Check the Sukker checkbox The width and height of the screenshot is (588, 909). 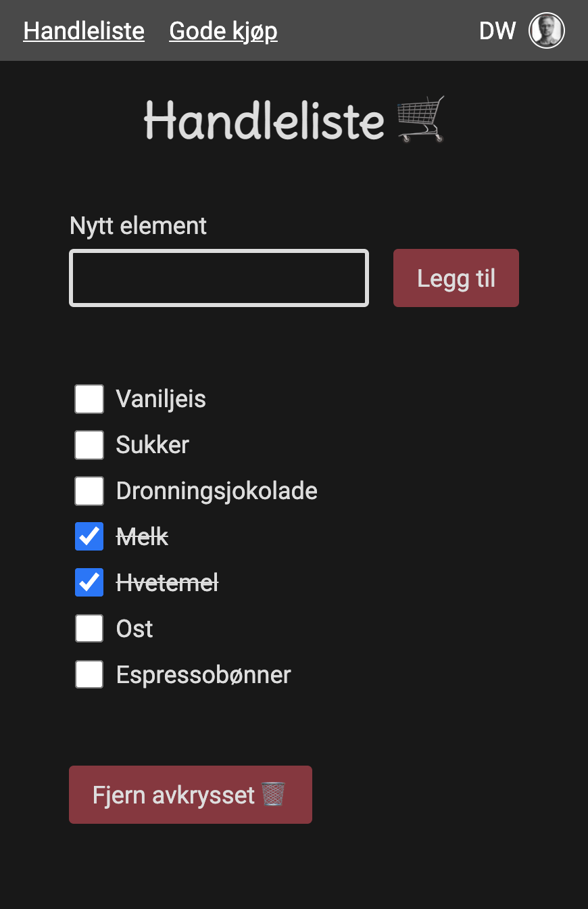(x=89, y=444)
